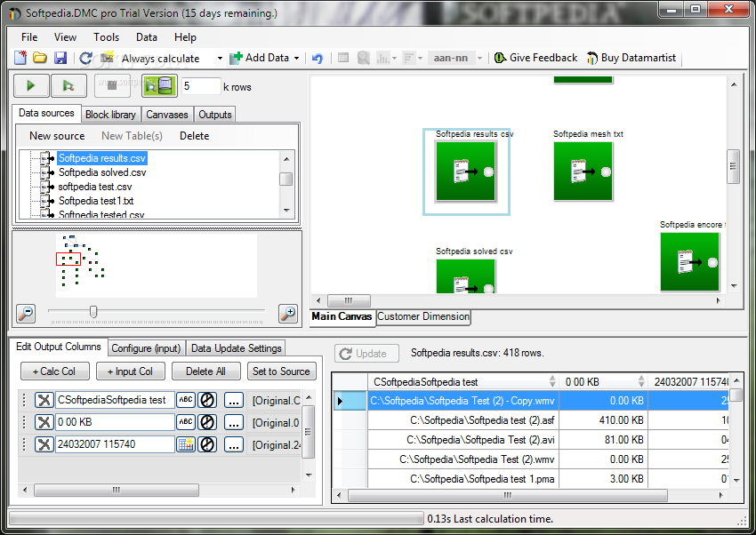
Task: Open the View menu
Action: point(65,37)
